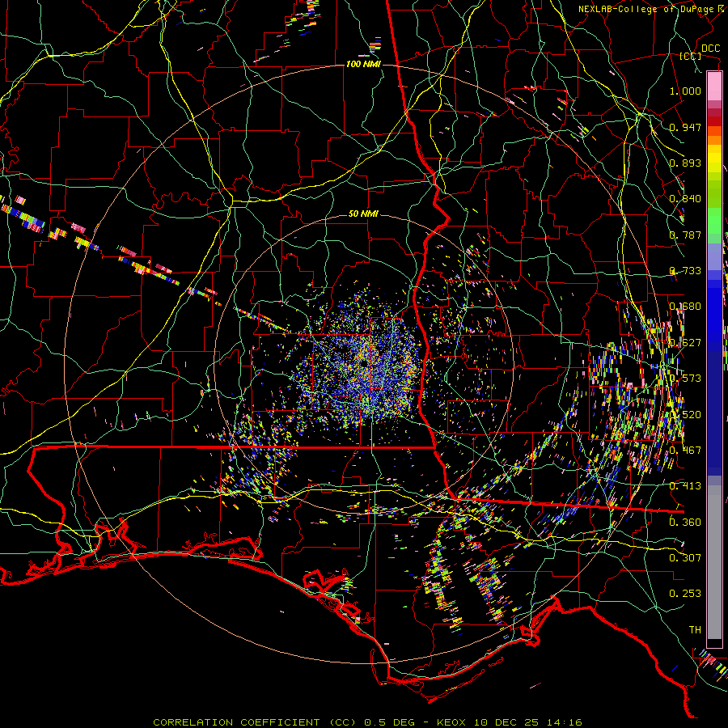Click the TH threshold label on the scale

pyautogui.click(x=695, y=630)
